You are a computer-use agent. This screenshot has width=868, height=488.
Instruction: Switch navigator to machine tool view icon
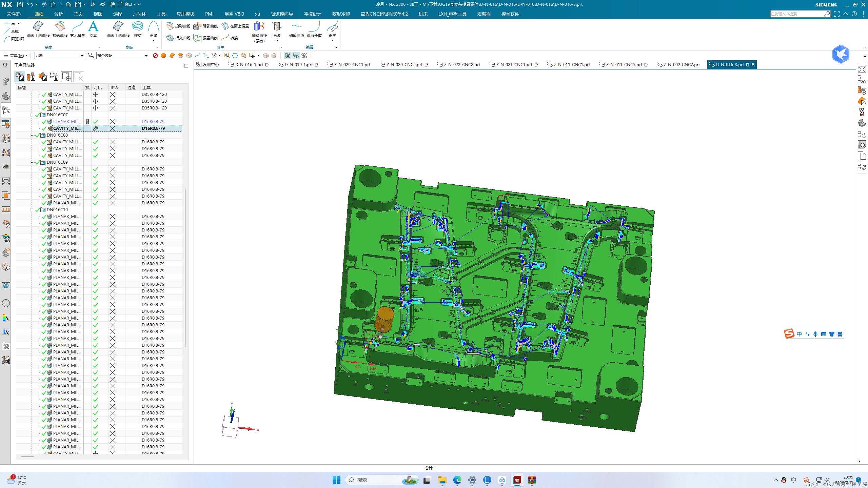click(31, 77)
